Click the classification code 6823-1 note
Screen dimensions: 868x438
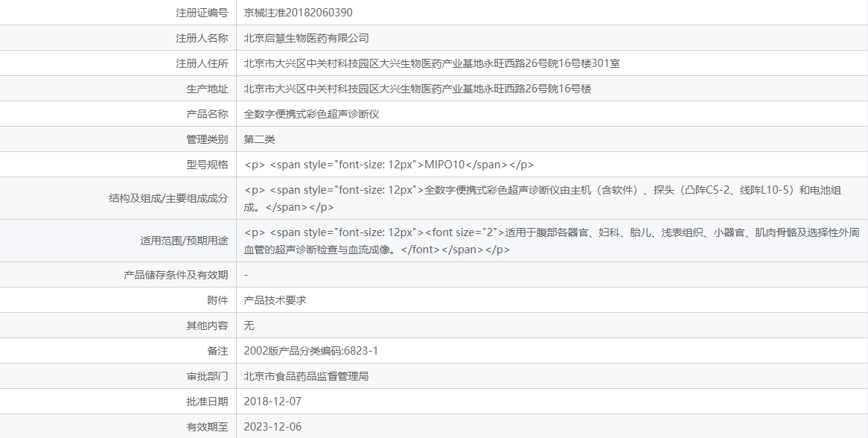309,351
